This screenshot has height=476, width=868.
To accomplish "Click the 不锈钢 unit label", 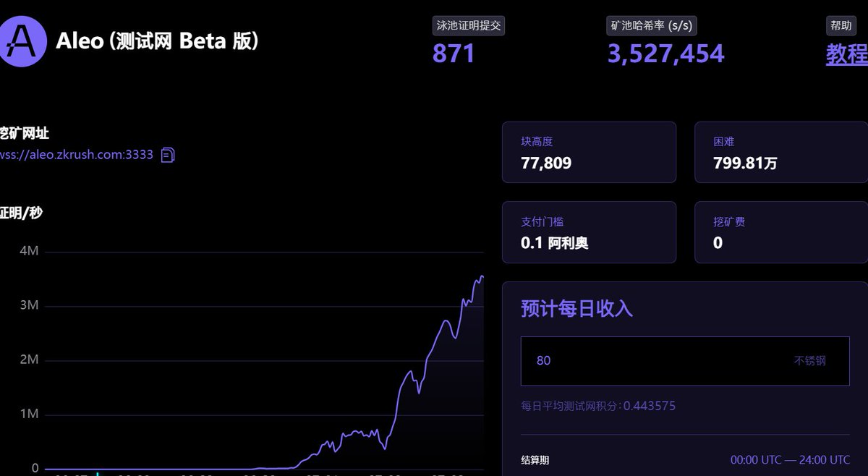I will coord(812,361).
